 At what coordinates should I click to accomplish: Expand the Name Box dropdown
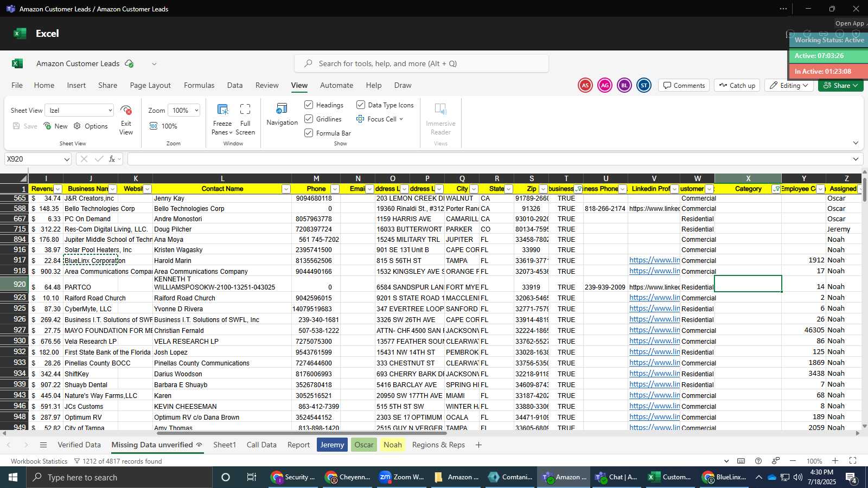(x=67, y=159)
